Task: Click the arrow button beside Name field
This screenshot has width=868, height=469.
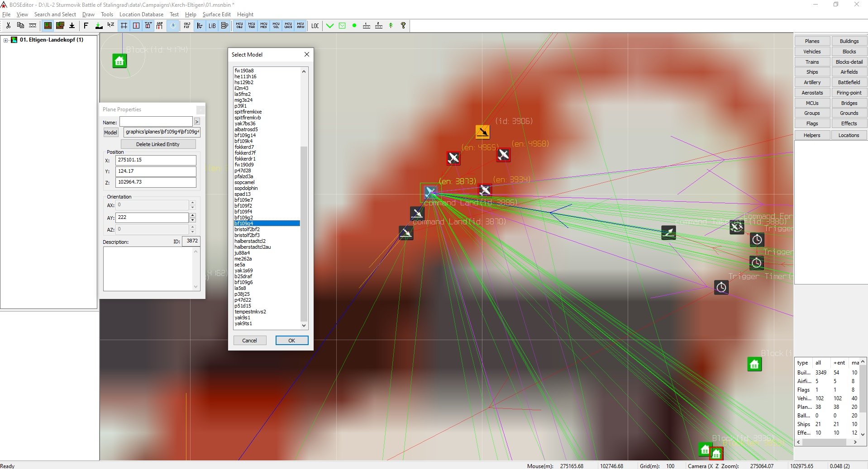Action: click(197, 122)
